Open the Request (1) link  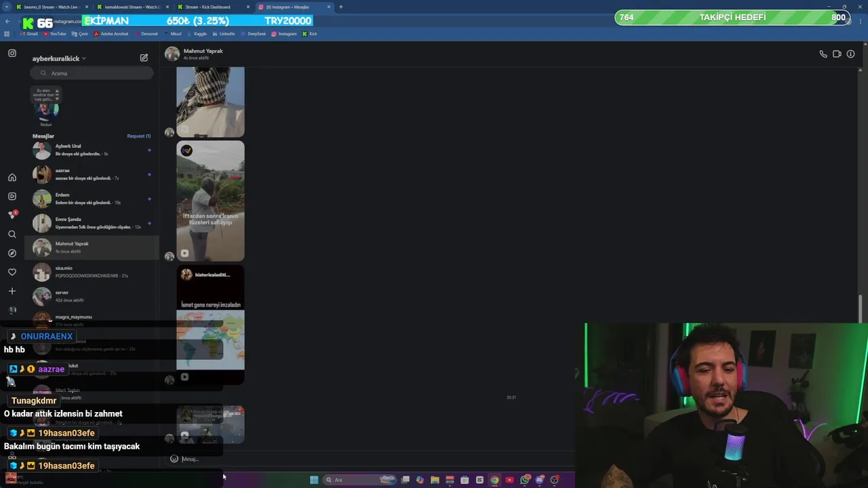pyautogui.click(x=138, y=136)
